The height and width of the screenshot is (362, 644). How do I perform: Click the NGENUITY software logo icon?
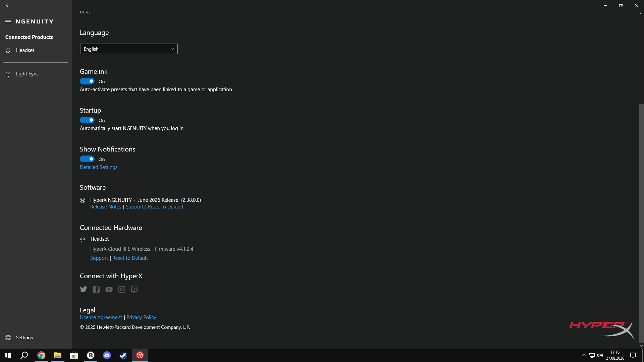(x=83, y=200)
